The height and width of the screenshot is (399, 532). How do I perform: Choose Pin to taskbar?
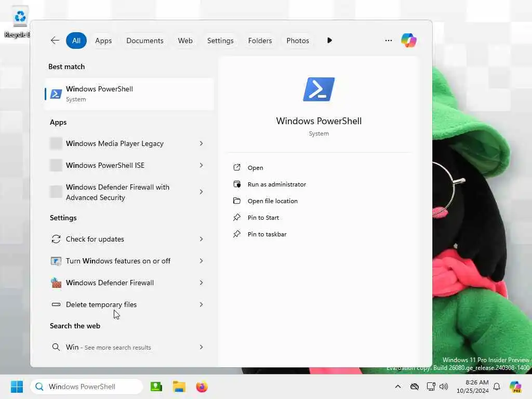coord(267,234)
